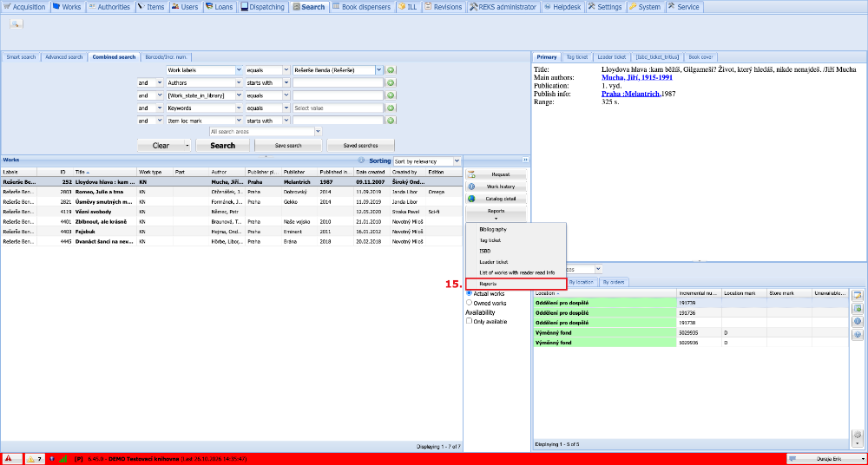Screen dimensions: 868x465
Task: Open the Acquisition module tab
Action: tap(25, 7)
